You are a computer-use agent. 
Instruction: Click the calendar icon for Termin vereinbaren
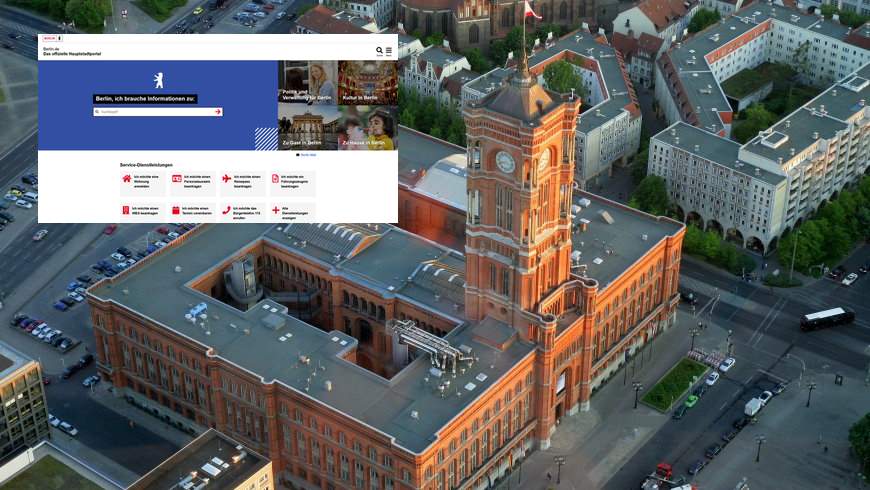(x=176, y=210)
